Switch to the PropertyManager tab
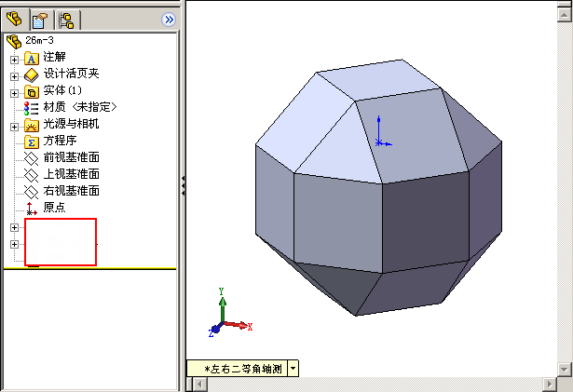Screen dimensions: 573x392 point(40,20)
